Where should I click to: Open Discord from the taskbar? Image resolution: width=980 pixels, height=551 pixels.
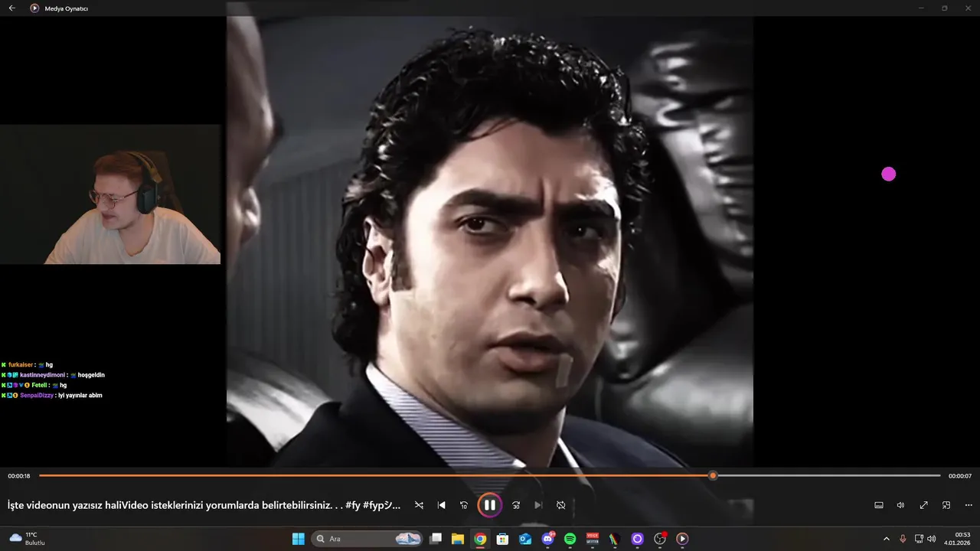(x=547, y=539)
